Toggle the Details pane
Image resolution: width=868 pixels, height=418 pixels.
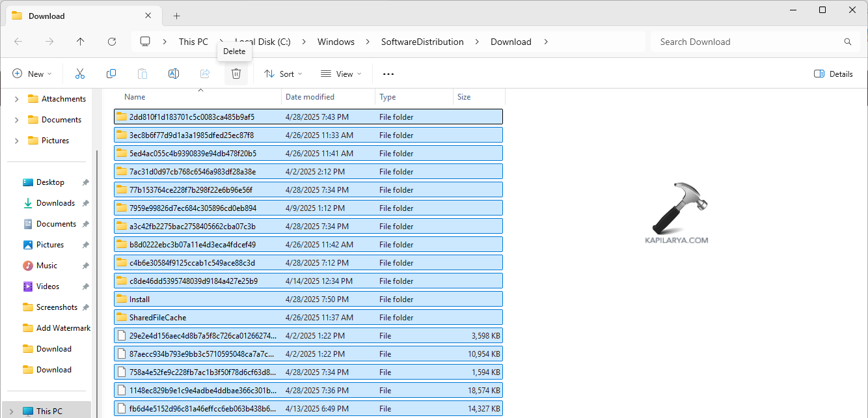834,74
